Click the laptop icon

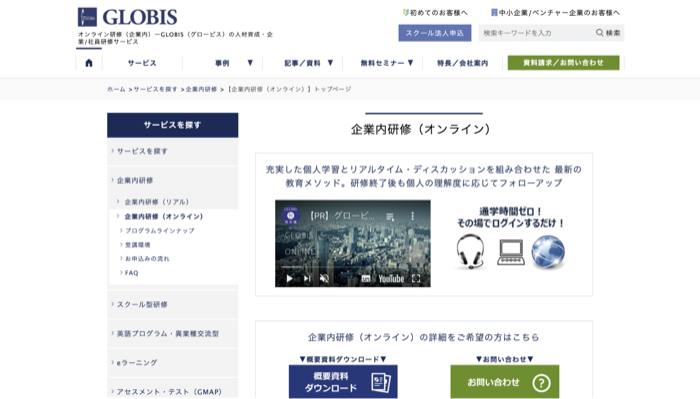511,253
